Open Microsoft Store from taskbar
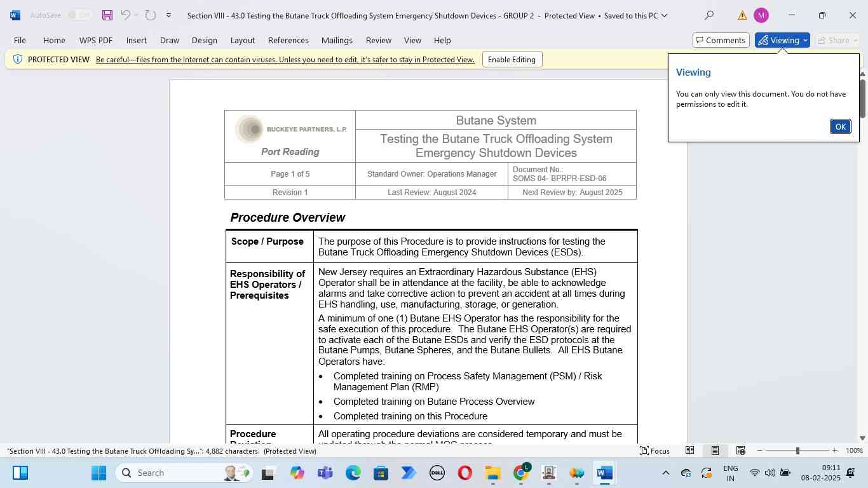 [381, 473]
